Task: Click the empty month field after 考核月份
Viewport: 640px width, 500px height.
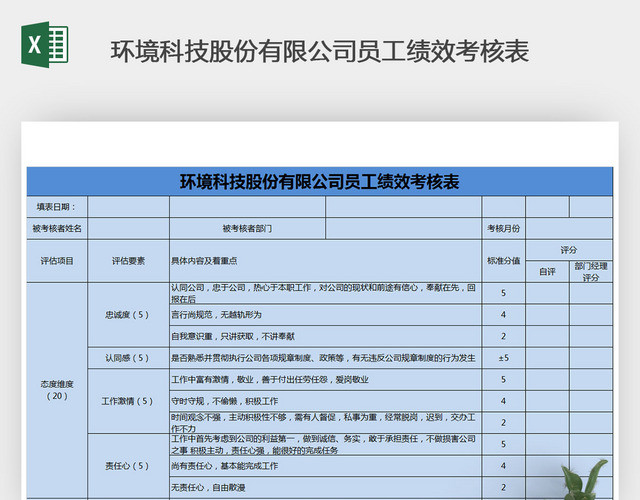Action: click(569, 229)
